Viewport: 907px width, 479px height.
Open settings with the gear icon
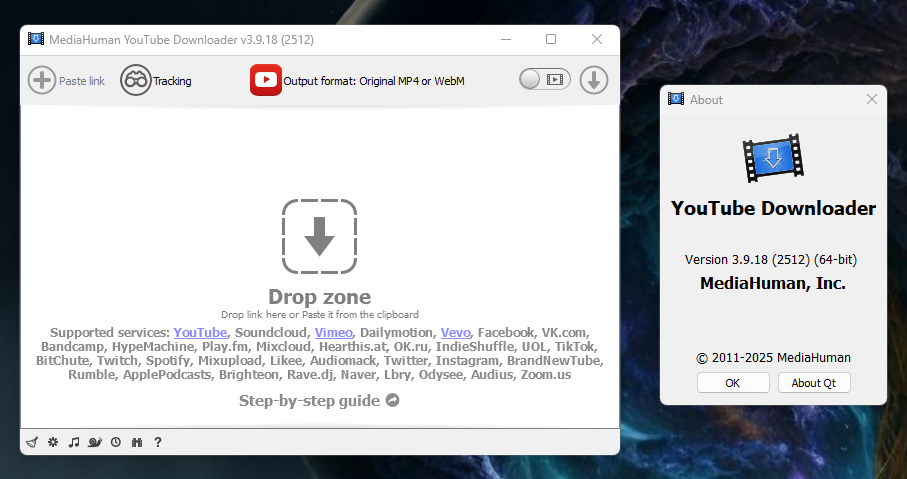pos(53,442)
